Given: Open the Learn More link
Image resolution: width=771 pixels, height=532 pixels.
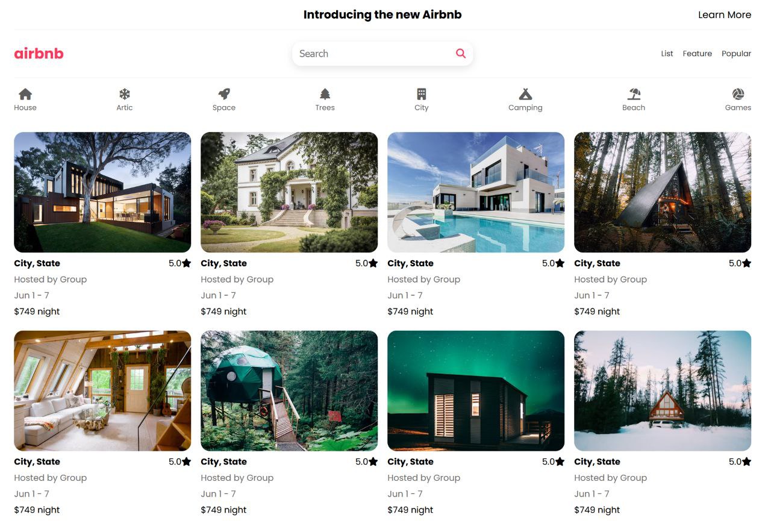Looking at the screenshot, I should click(724, 14).
